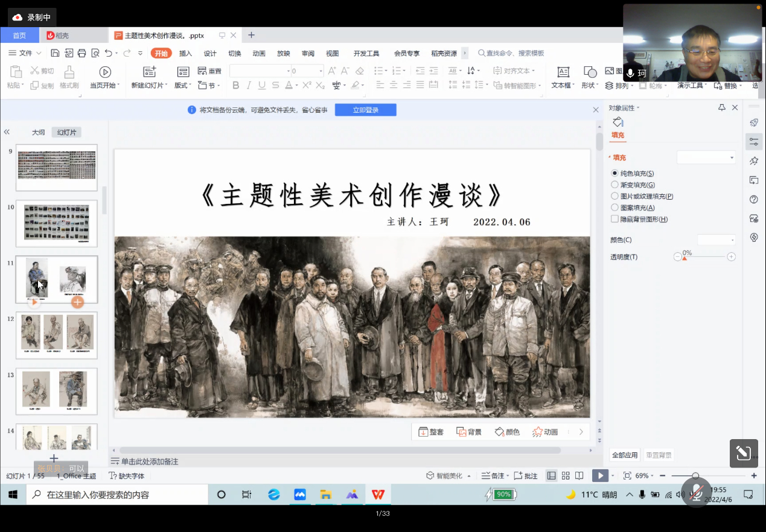Image resolution: width=766 pixels, height=532 pixels.
Task: Expand the fill preset dropdown
Action: 706,157
